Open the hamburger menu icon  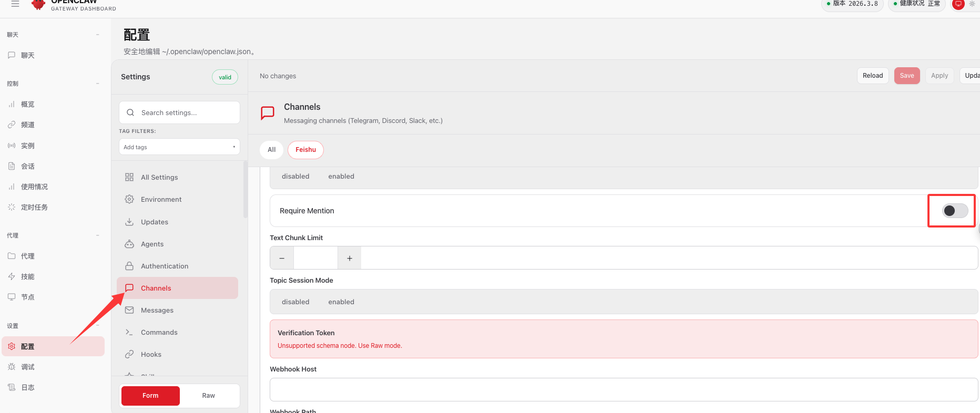pos(15,4)
